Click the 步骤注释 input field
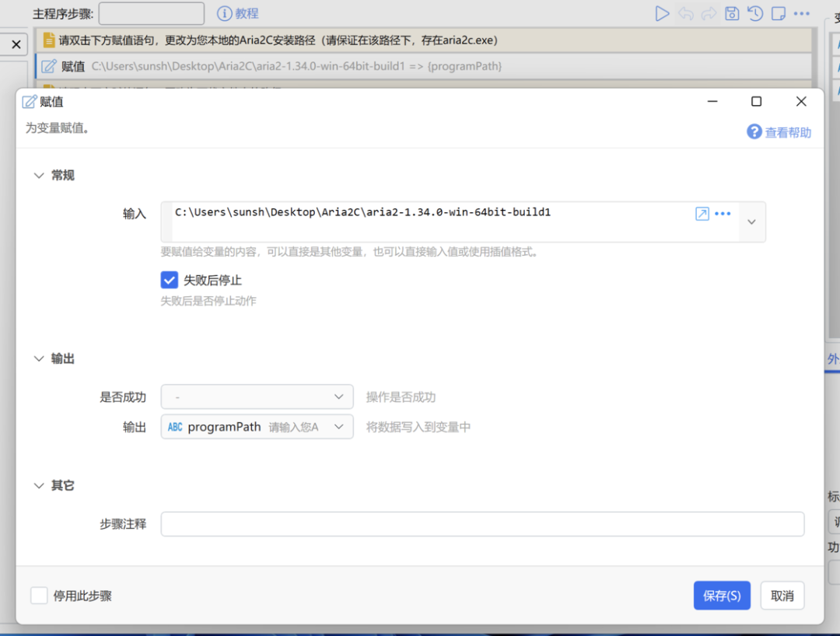840x636 pixels. pos(483,523)
